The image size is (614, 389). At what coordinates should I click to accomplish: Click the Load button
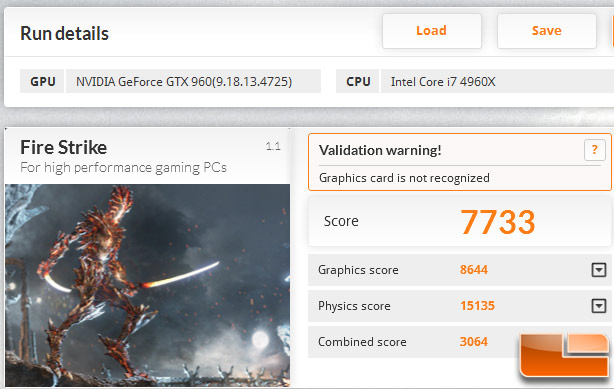click(432, 31)
